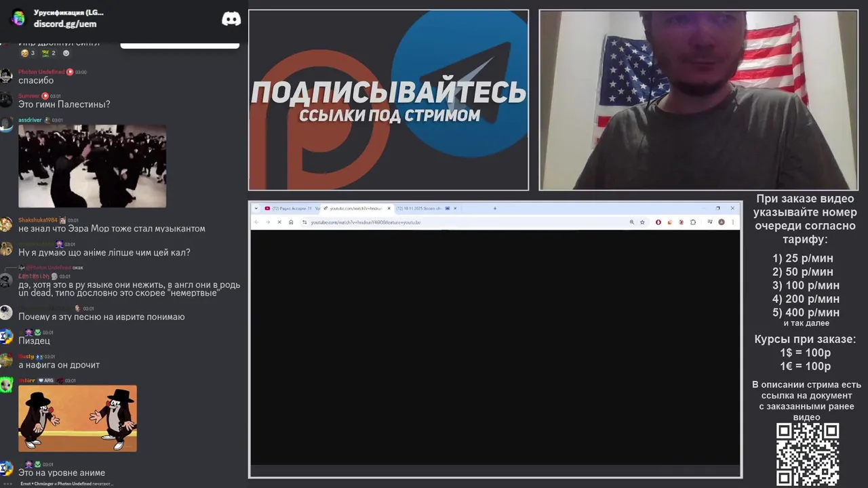Bookmark this page with the star icon

642,222
